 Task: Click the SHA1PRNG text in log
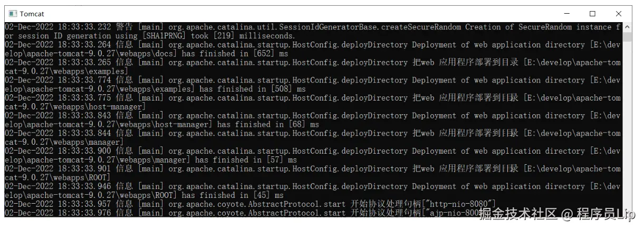(162, 36)
